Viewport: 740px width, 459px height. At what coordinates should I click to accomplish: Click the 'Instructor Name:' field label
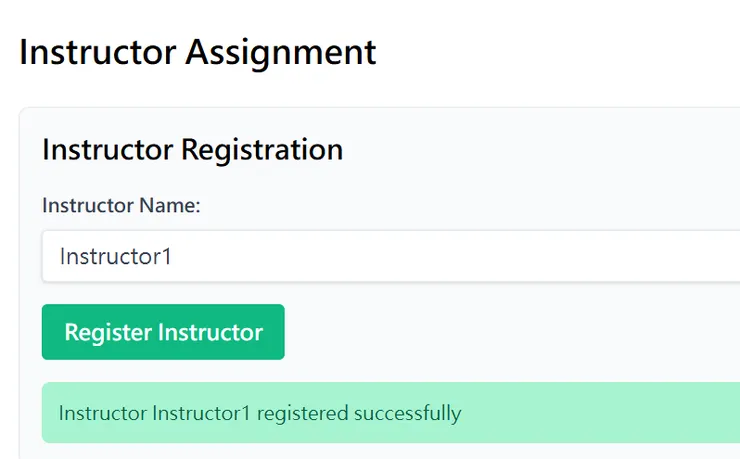click(x=121, y=206)
